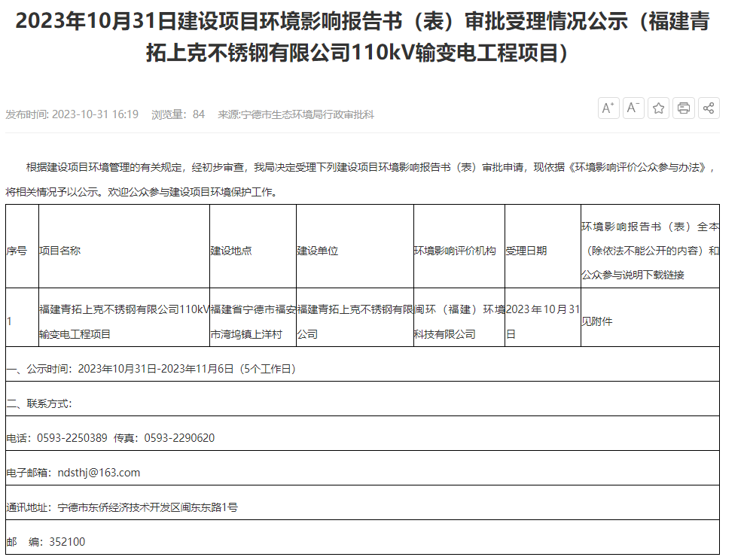The image size is (747, 560).
Task: Bookmark page with star icon
Action: 658,108
